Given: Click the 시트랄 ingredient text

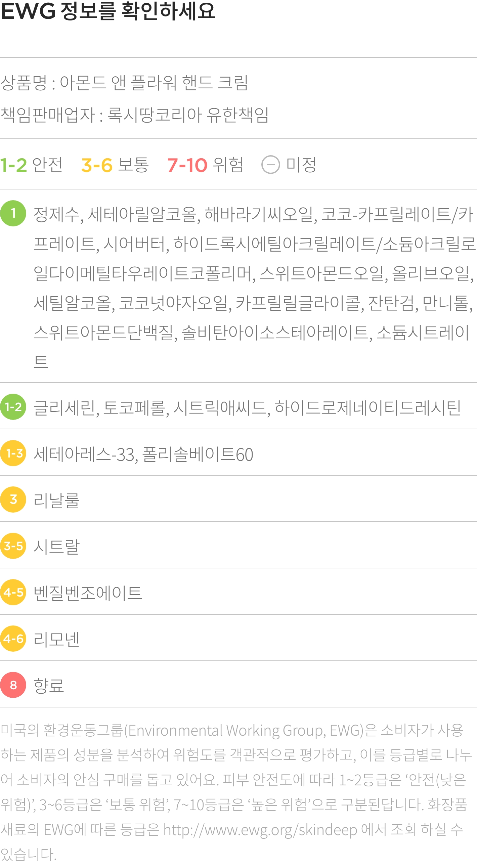Looking at the screenshot, I should pyautogui.click(x=56, y=546).
